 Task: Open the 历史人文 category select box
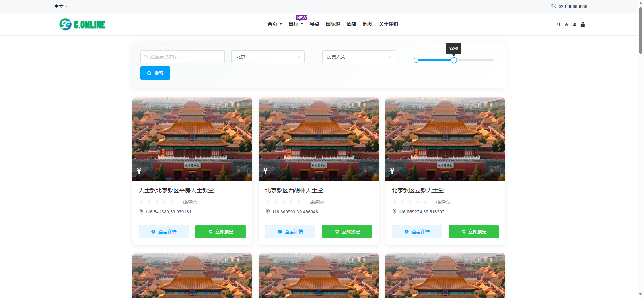(359, 57)
